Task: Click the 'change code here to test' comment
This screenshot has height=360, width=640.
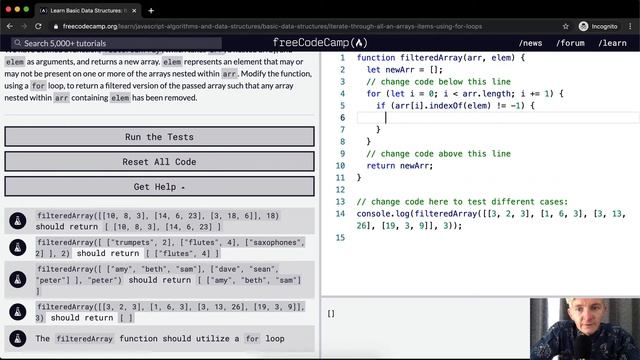Action: [x=462, y=202]
